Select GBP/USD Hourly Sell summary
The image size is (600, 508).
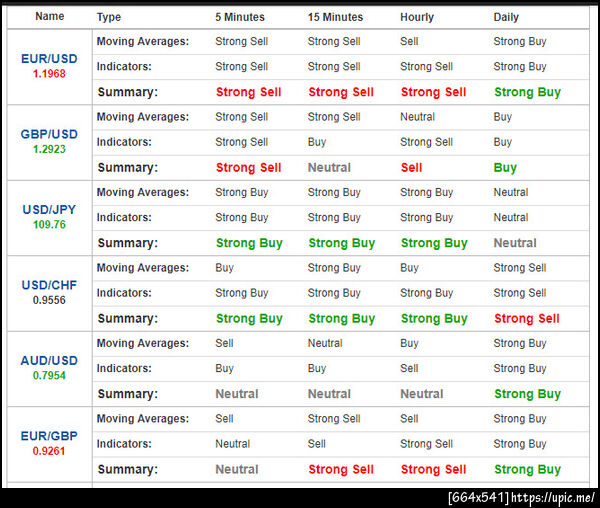coord(411,167)
